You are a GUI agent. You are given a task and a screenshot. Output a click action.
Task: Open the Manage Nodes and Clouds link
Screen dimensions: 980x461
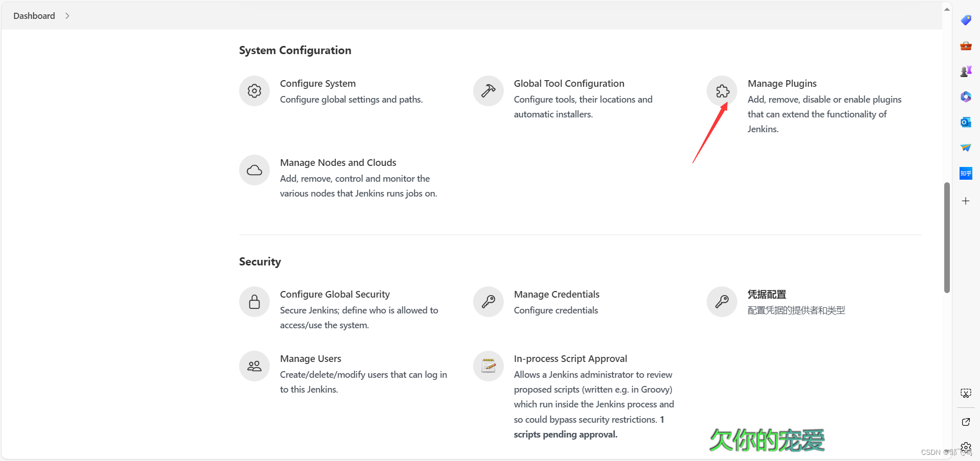click(x=338, y=162)
